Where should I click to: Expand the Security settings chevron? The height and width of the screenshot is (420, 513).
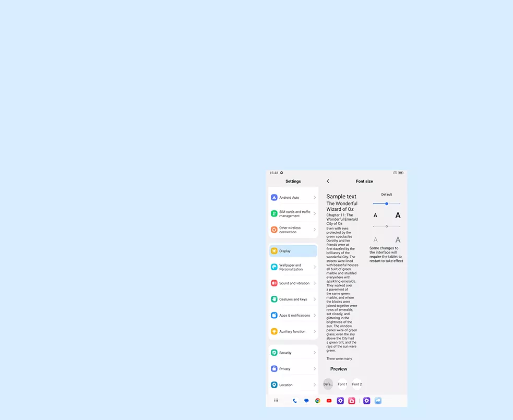click(315, 353)
